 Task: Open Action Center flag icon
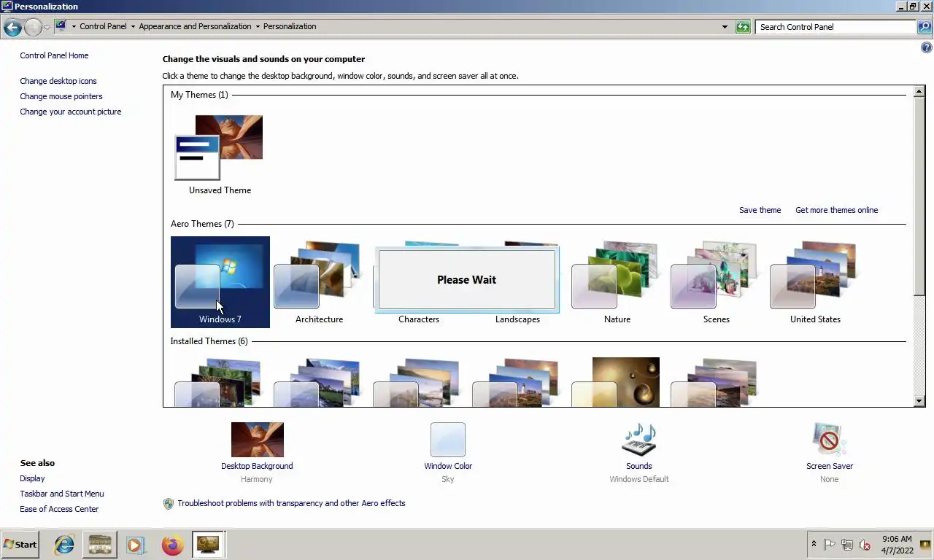pos(829,545)
